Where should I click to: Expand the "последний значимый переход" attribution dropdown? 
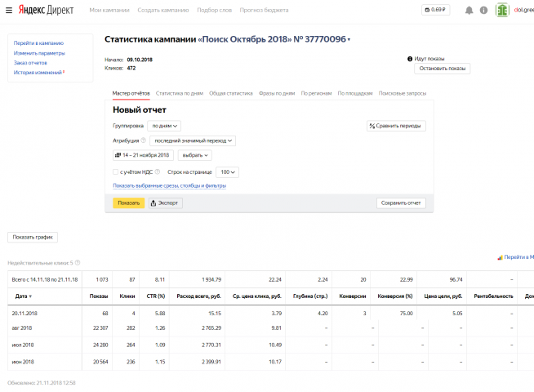[193, 140]
